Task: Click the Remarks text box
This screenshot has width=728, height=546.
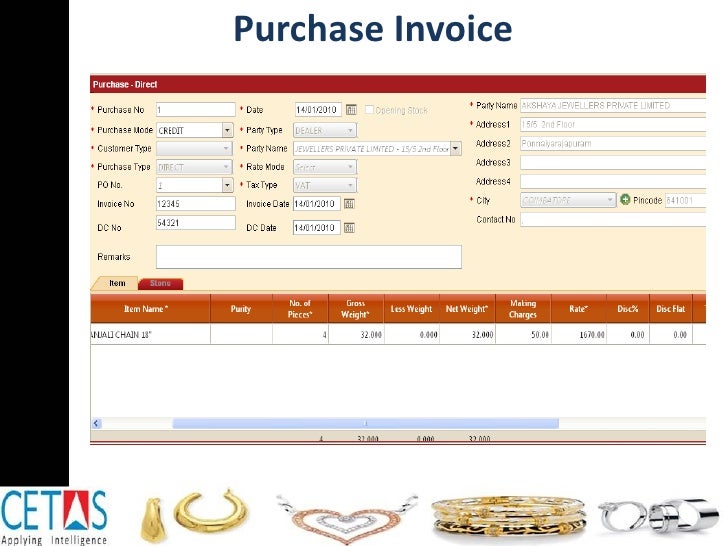Action: [x=309, y=257]
